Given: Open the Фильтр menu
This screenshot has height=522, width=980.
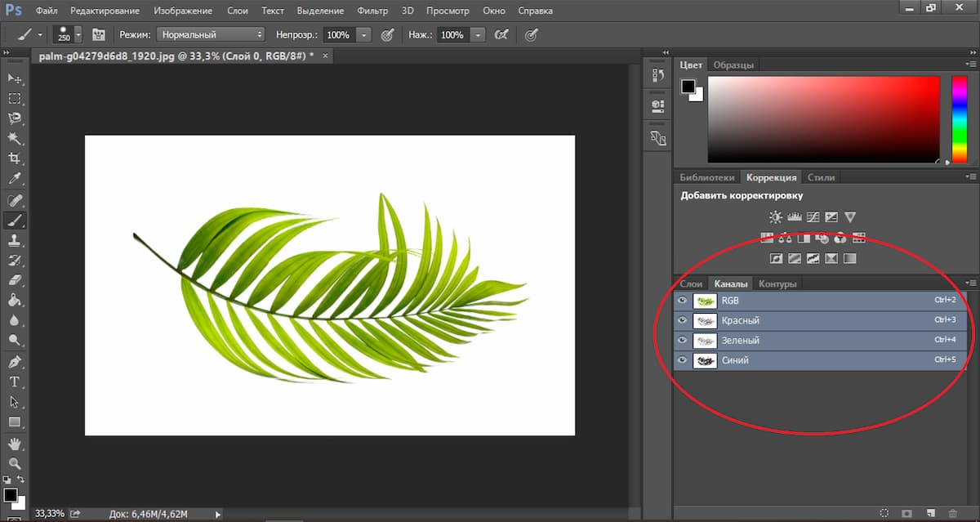Looking at the screenshot, I should coord(372,11).
